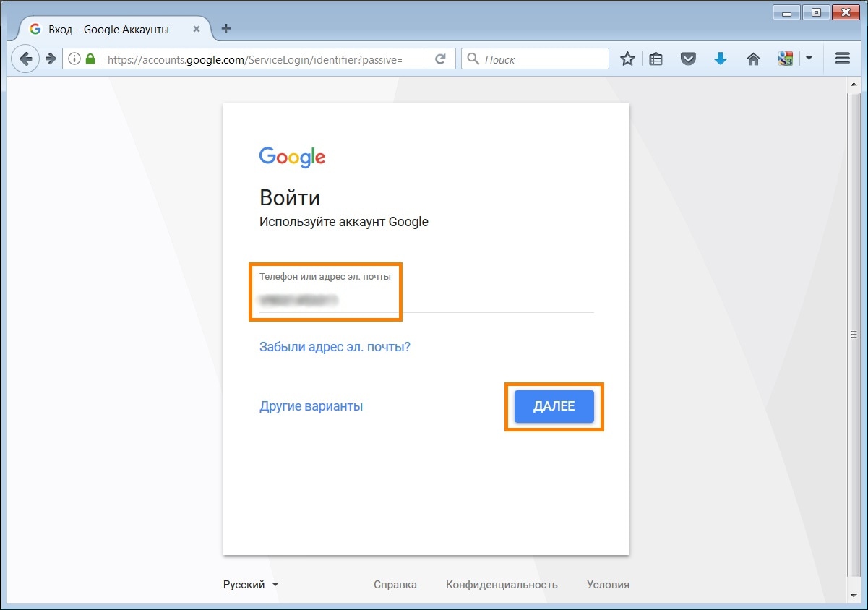This screenshot has width=868, height=610.
Task: Open the 'Русский' language dropdown
Action: click(x=251, y=585)
